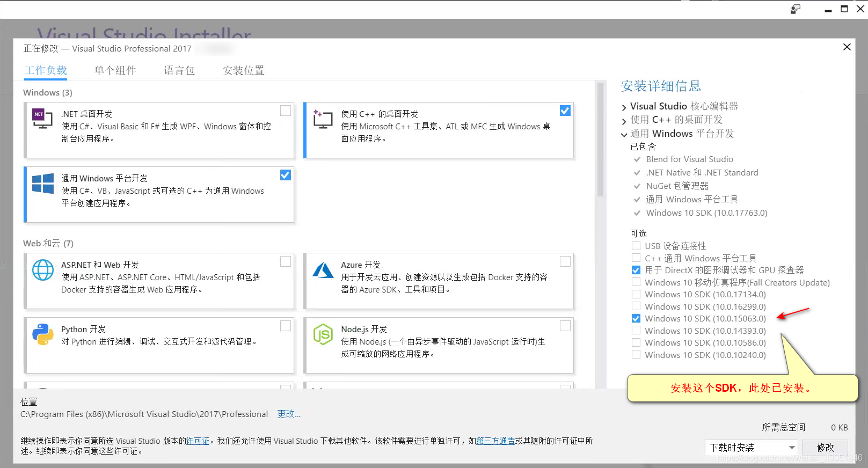
Task: Click the ASP.NET globe icon
Action: click(43, 270)
